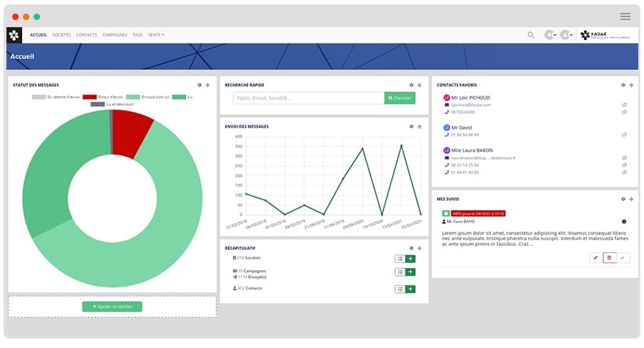This screenshot has height=348, width=644.
Task: Click move handle of Statut des messages widget
Action: [x=208, y=85]
